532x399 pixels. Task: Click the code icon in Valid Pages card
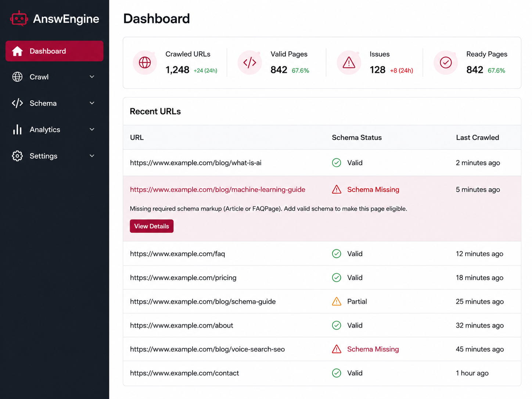pos(250,62)
